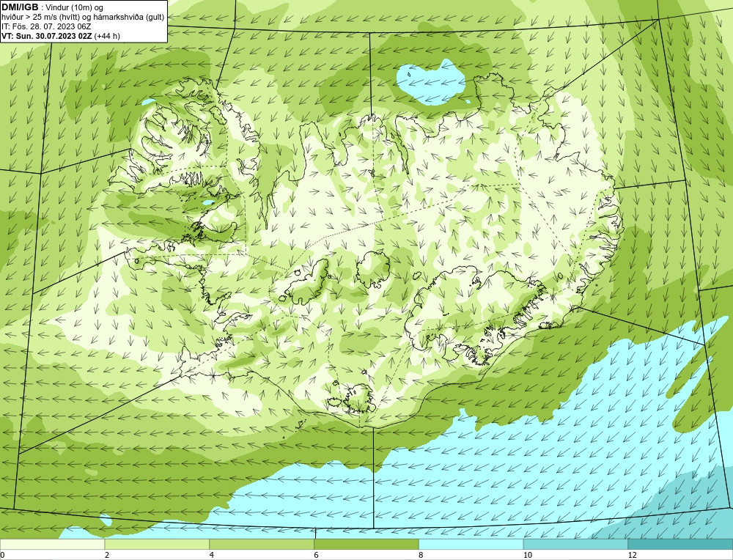Click the legend scale label '6'
This screenshot has height=560, width=733.
[x=317, y=555]
